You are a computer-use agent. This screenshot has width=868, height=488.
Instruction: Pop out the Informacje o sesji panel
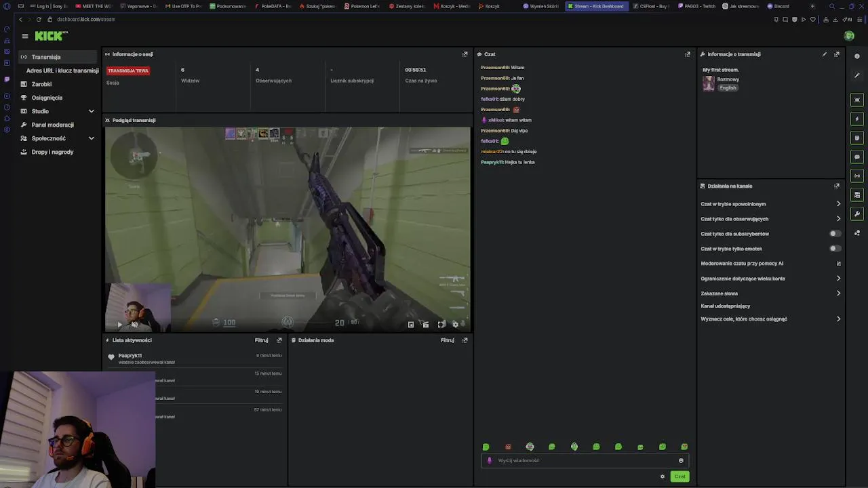(465, 54)
